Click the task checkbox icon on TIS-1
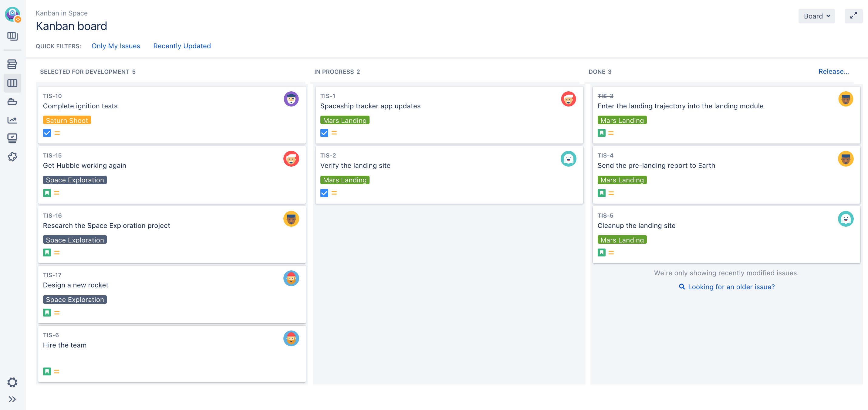This screenshot has height=410, width=868. 324,133
